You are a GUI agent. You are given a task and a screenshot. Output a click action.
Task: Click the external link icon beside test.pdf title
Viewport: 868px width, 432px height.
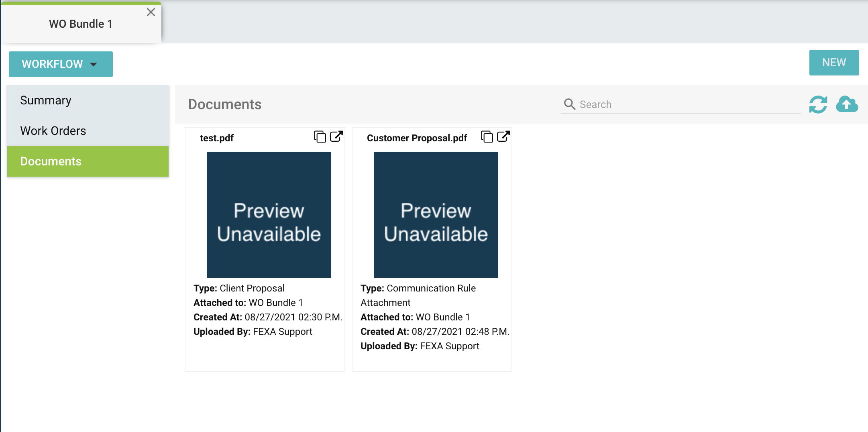click(336, 137)
